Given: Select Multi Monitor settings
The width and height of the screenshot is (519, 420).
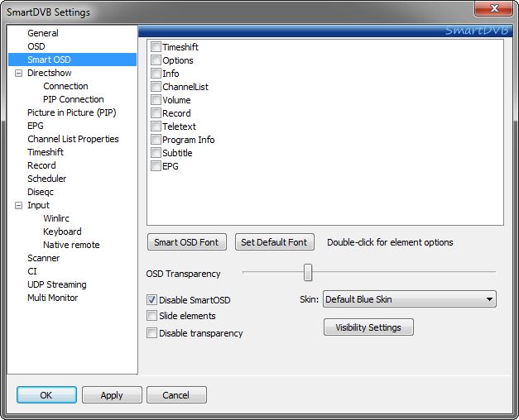Looking at the screenshot, I should click(x=53, y=298).
